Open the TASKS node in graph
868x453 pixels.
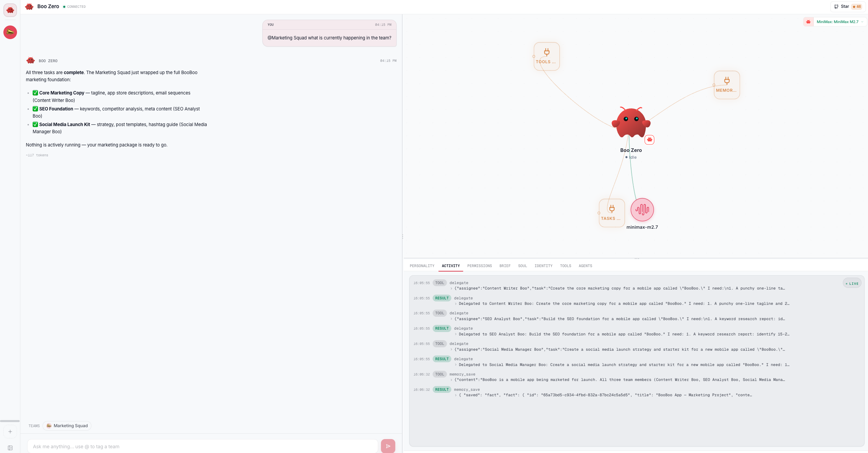coord(611,213)
